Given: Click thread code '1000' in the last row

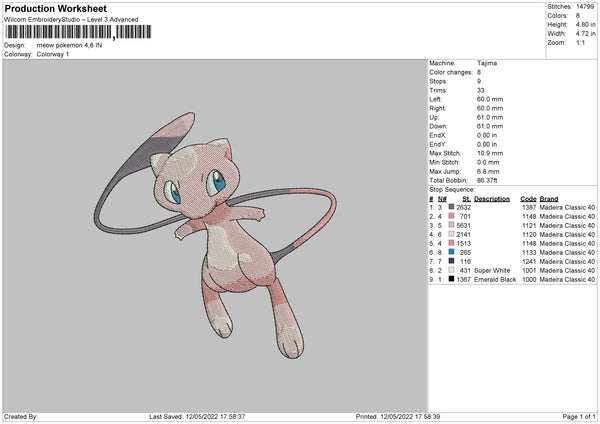Looking at the screenshot, I should 529,279.
